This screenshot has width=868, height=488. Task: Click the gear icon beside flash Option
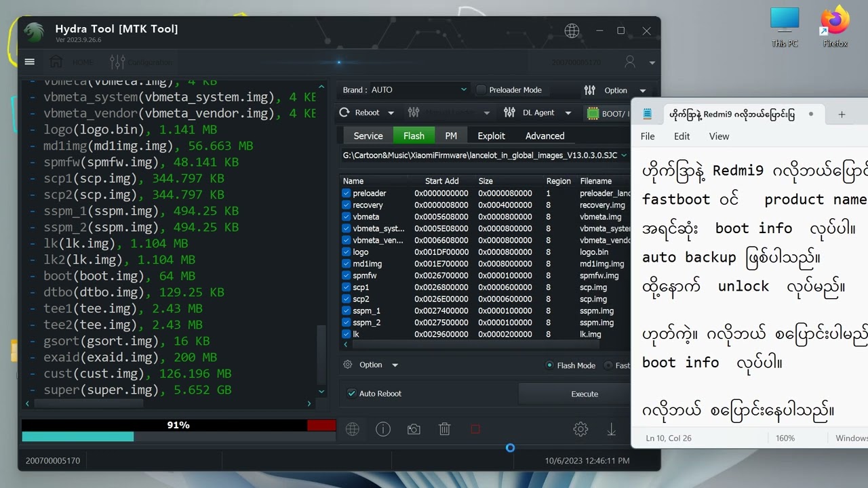(348, 365)
